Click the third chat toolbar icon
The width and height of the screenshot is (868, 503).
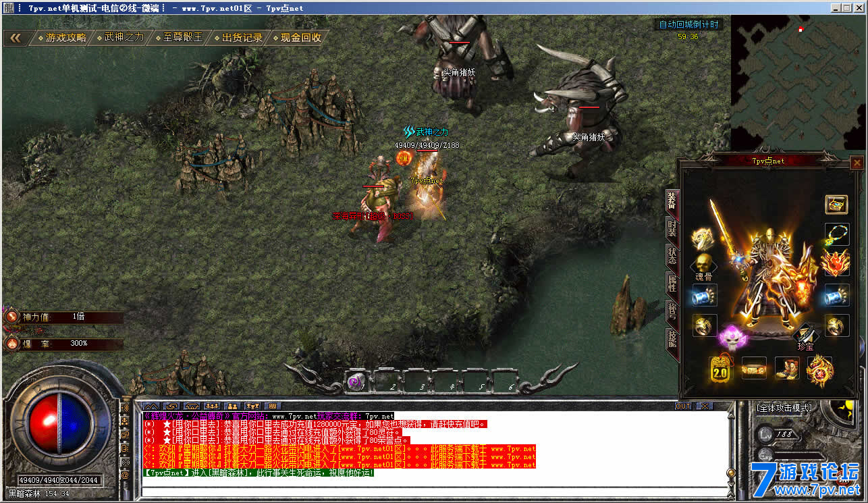tap(192, 406)
